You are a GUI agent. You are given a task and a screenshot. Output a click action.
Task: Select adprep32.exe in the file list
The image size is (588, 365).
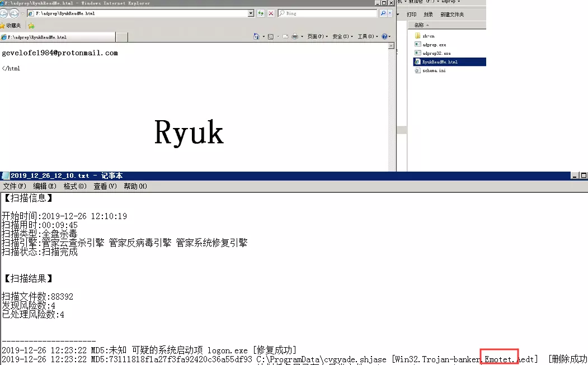[x=436, y=53]
